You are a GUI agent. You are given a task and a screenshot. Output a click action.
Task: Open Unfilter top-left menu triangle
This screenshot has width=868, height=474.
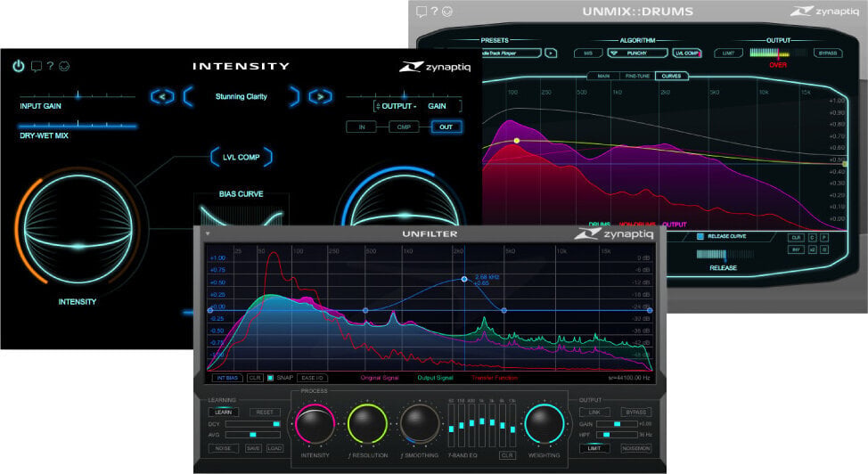[208, 233]
